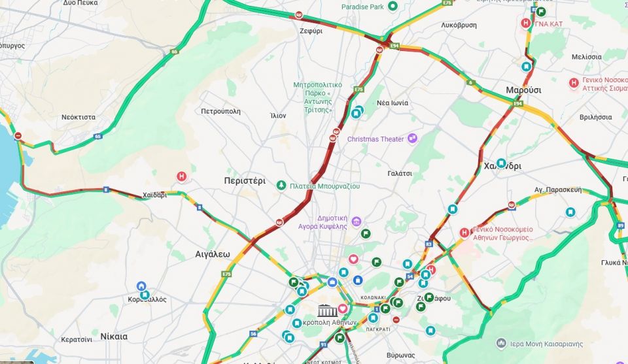Open the Christmas Theater purple pin
The height and width of the screenshot is (364, 628).
tap(412, 139)
